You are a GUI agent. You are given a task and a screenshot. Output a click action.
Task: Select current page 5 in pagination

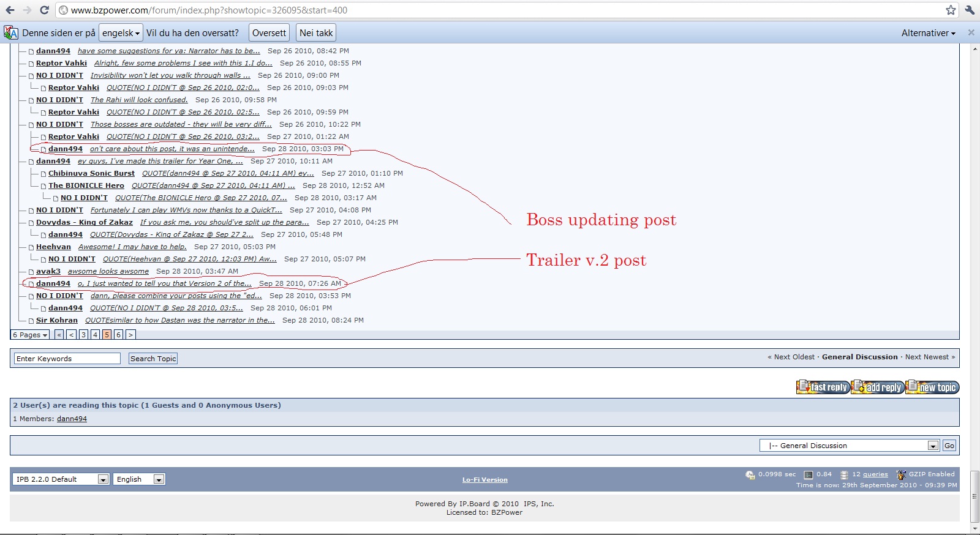pyautogui.click(x=107, y=335)
